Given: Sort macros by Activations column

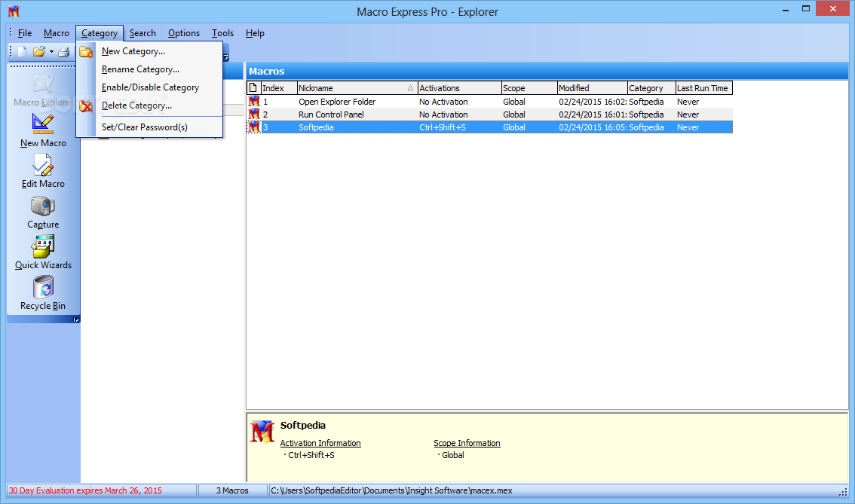Looking at the screenshot, I should (x=459, y=87).
